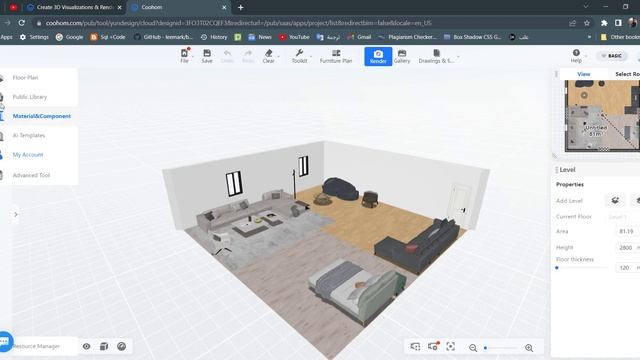The width and height of the screenshot is (640, 360).
Task: Expand the Toolkit dropdown arrow
Action: coord(311,56)
